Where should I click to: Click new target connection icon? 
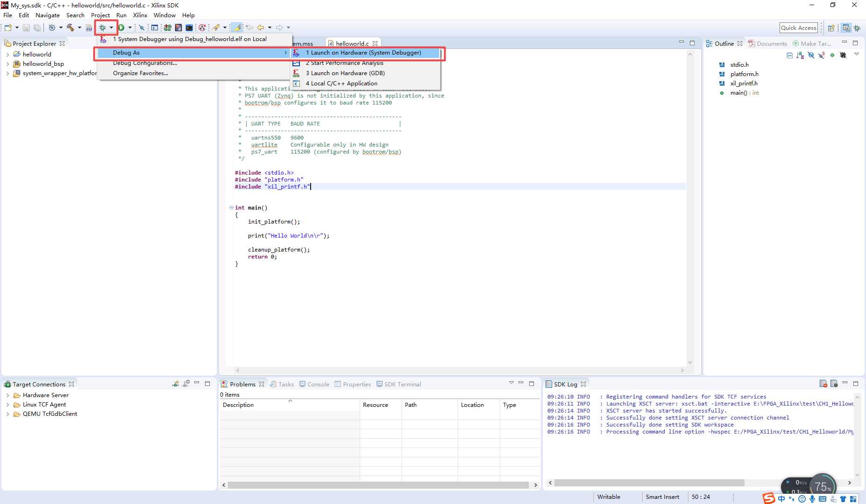pos(176,384)
